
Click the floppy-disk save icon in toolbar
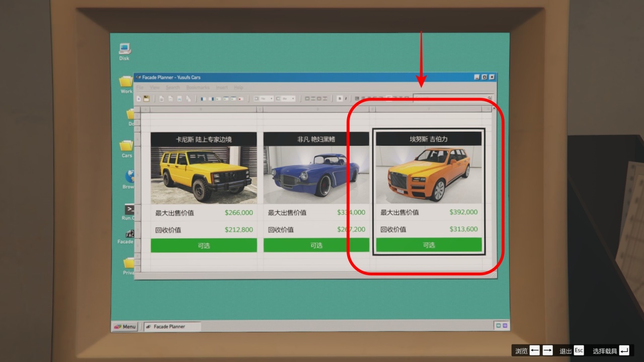146,99
